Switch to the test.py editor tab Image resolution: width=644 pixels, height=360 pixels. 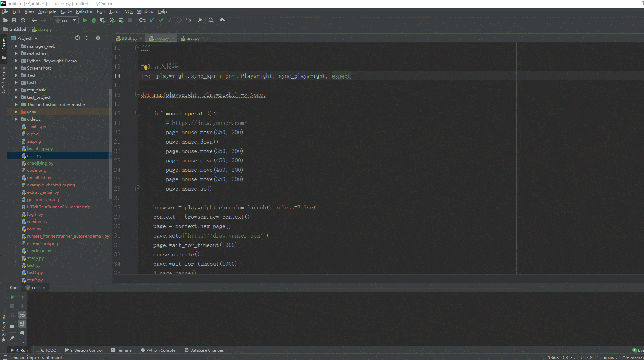pos(193,38)
